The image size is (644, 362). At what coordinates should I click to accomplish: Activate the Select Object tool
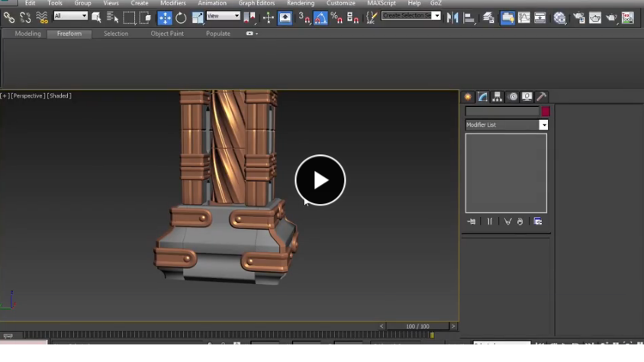96,18
